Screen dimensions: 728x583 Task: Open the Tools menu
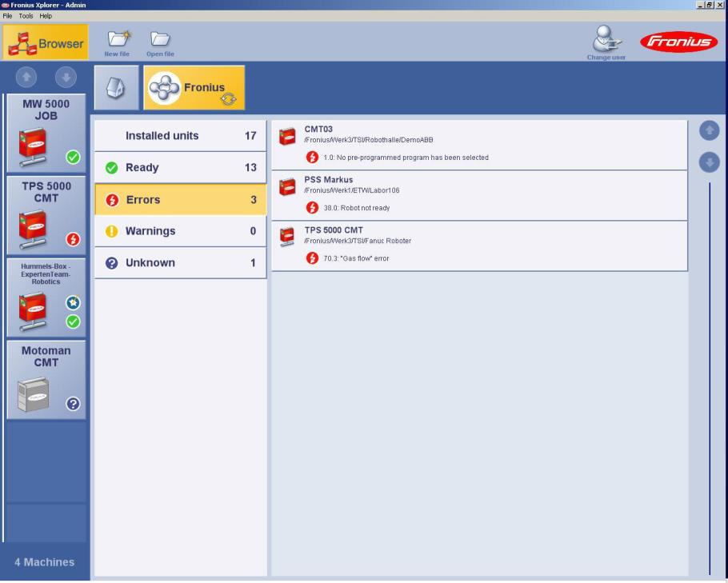pos(26,16)
